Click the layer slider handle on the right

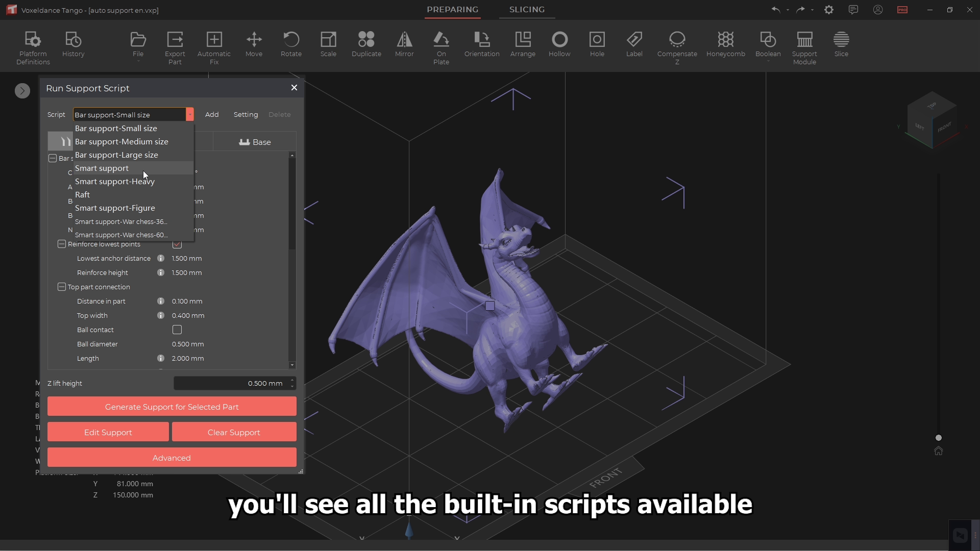938,438
